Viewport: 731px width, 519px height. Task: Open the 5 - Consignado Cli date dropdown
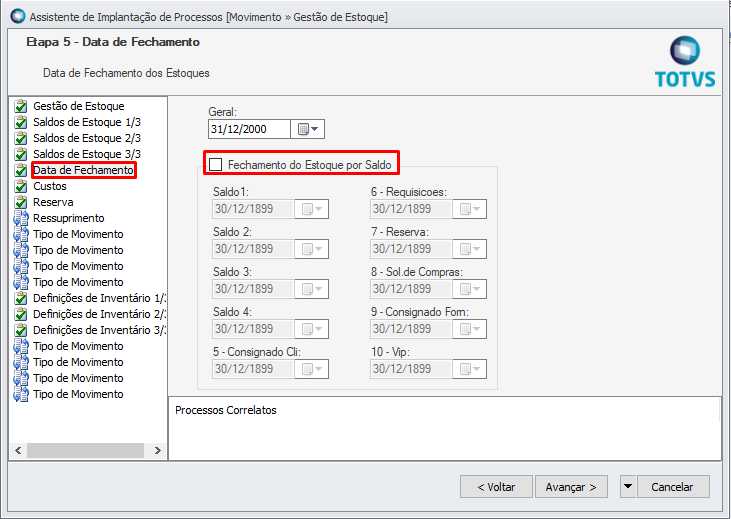tap(312, 369)
